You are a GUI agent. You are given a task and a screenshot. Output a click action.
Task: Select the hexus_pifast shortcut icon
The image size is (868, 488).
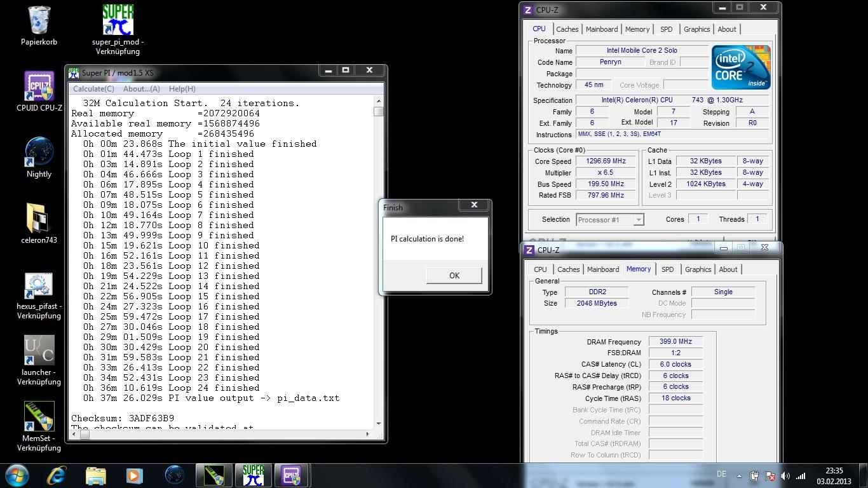click(39, 285)
